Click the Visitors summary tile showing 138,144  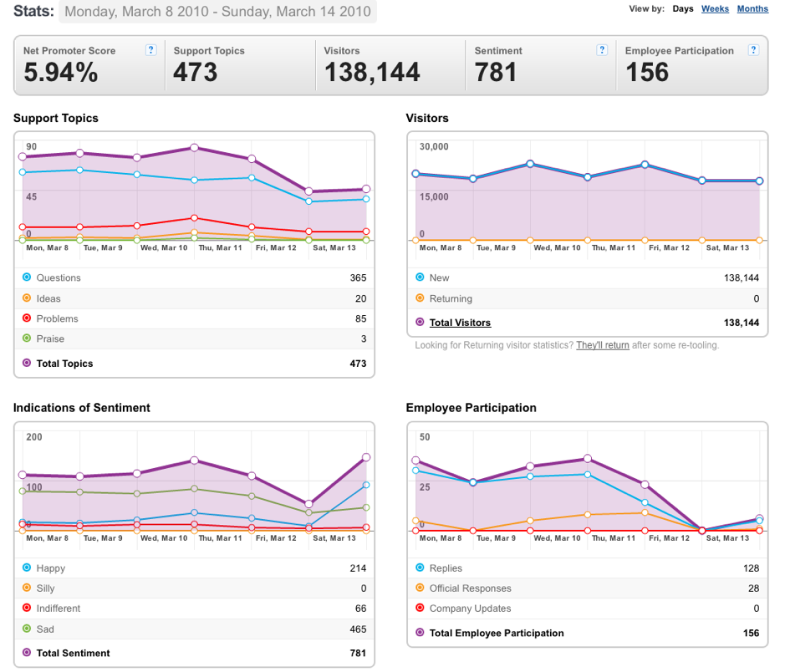(x=390, y=65)
